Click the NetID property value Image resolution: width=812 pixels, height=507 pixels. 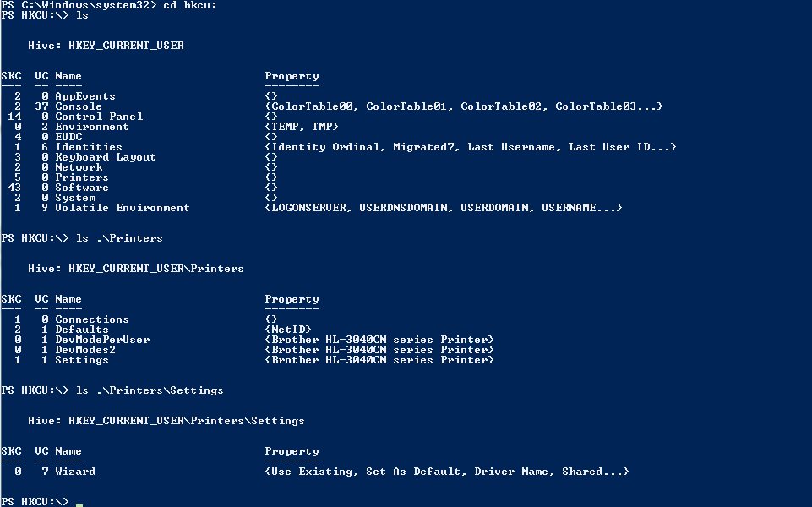tap(288, 330)
